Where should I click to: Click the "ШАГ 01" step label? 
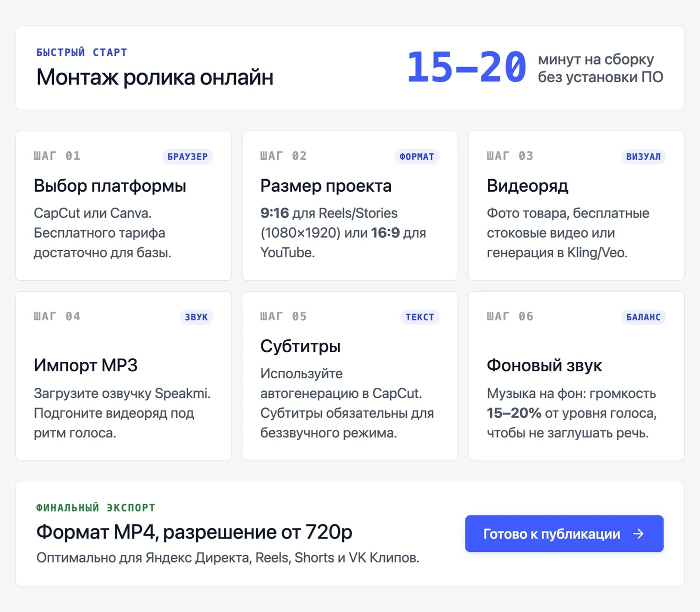coord(57,156)
